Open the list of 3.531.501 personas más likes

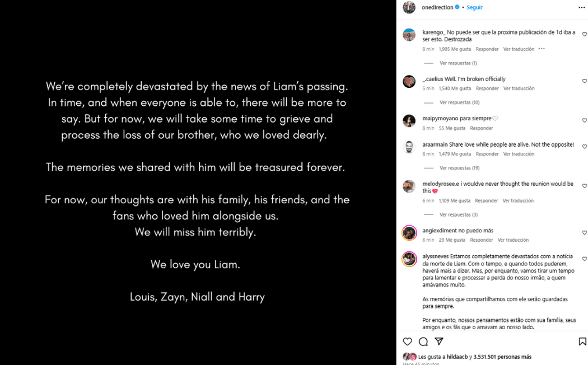pyautogui.click(x=502, y=357)
